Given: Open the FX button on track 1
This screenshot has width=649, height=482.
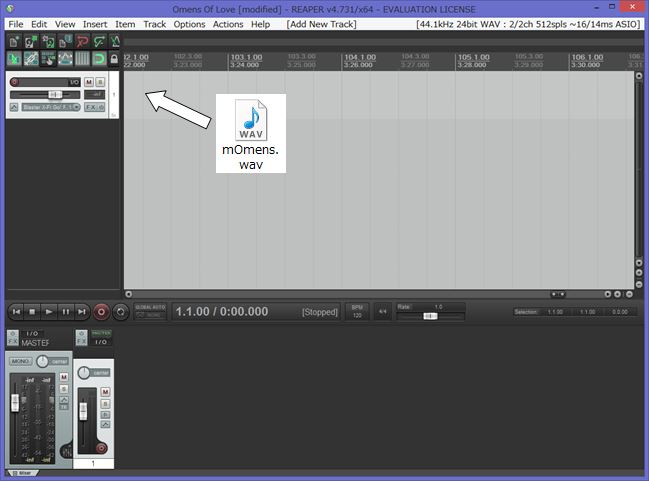Looking at the screenshot, I should (91, 106).
